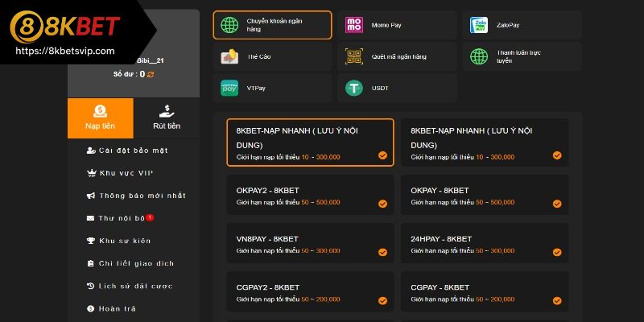Select the first 8KBET-NẠP NHANH channel checkmark
This screenshot has height=322, width=644.
[x=383, y=155]
